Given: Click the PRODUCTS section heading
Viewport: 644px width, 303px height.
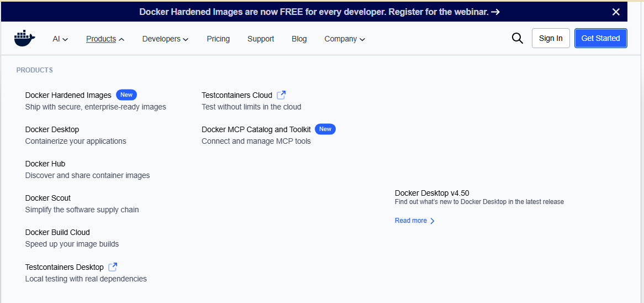Looking at the screenshot, I should 34,70.
